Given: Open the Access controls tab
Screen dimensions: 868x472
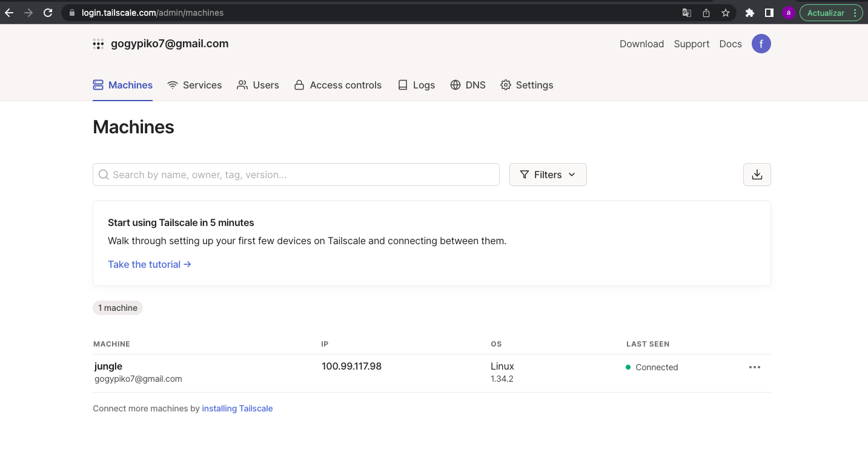Looking at the screenshot, I should pos(338,85).
